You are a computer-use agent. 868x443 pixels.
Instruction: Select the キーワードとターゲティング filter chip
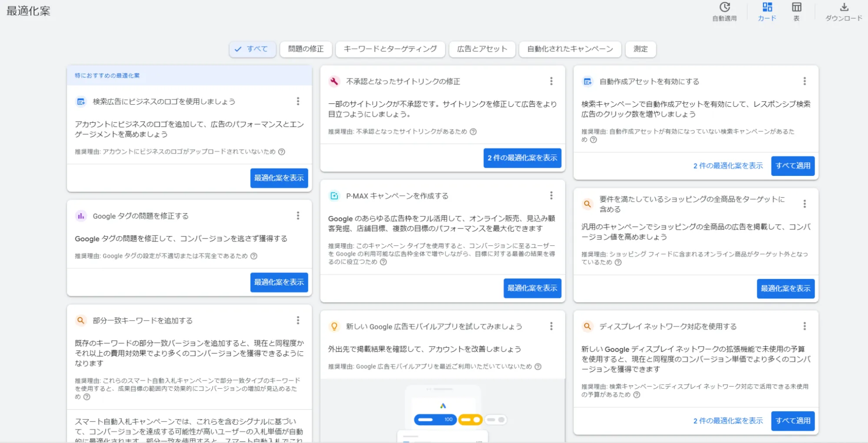click(390, 49)
